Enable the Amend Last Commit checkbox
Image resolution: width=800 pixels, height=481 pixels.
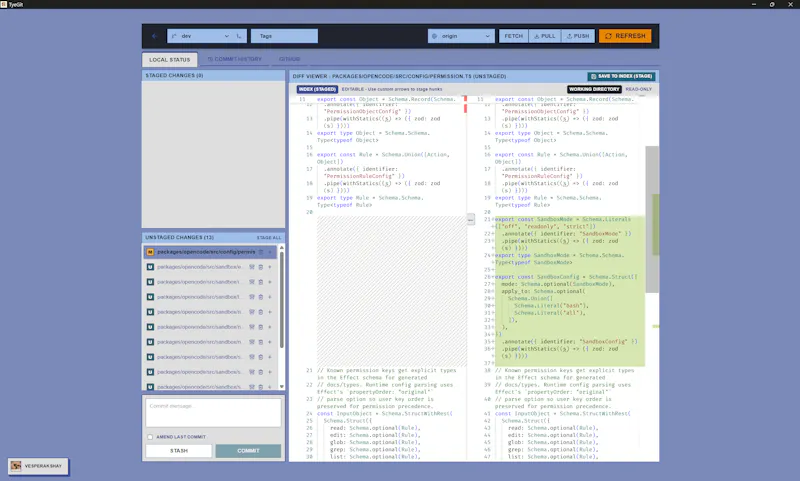click(x=150, y=437)
